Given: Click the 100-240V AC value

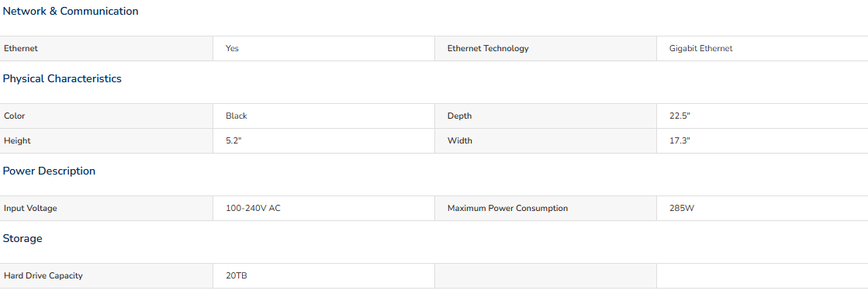Looking at the screenshot, I should coord(253,209).
